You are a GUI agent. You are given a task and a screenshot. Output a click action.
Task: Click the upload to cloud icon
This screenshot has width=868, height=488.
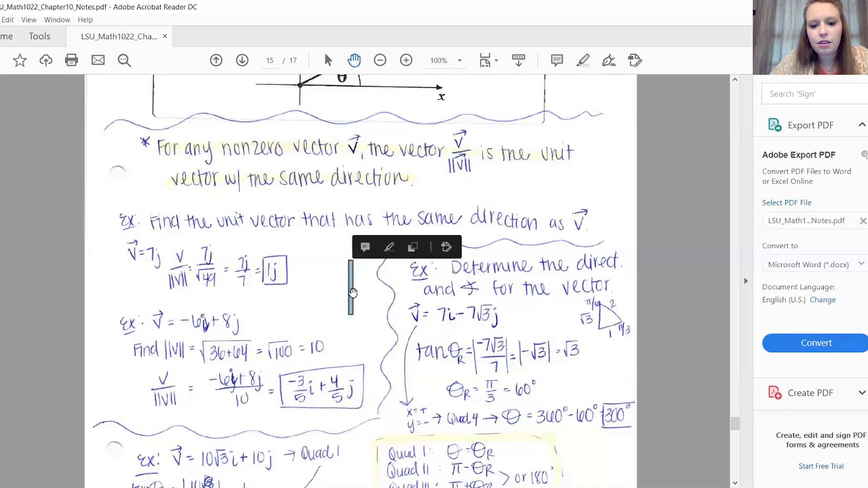(x=45, y=60)
